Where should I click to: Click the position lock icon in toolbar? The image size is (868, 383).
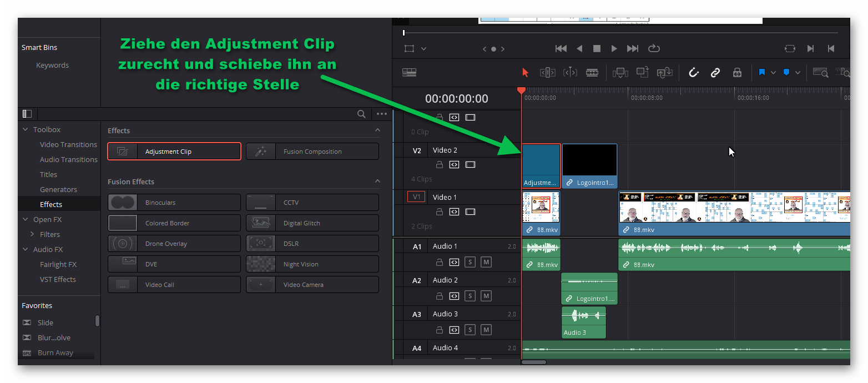737,73
